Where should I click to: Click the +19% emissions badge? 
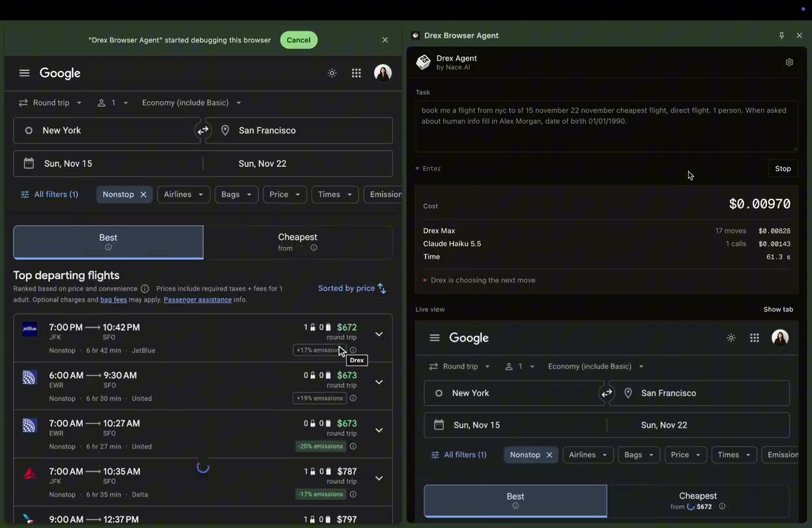(319, 398)
